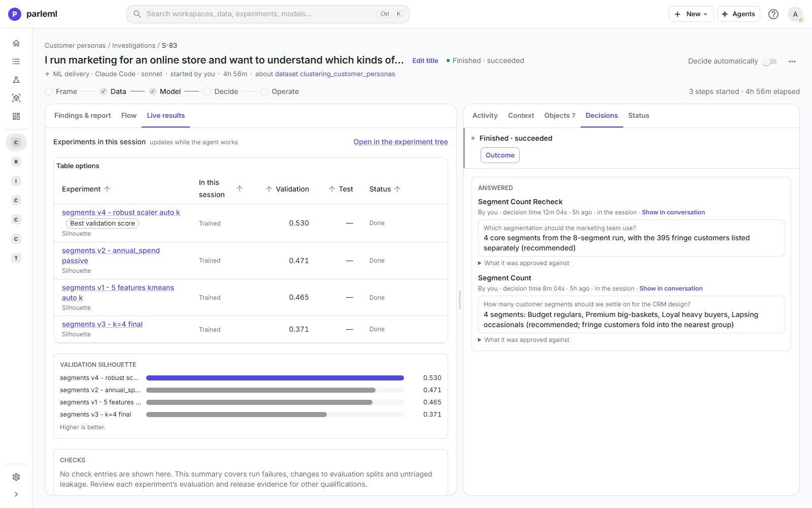Select the Data step checkmark
Image resolution: width=812 pixels, height=508 pixels.
(104, 91)
